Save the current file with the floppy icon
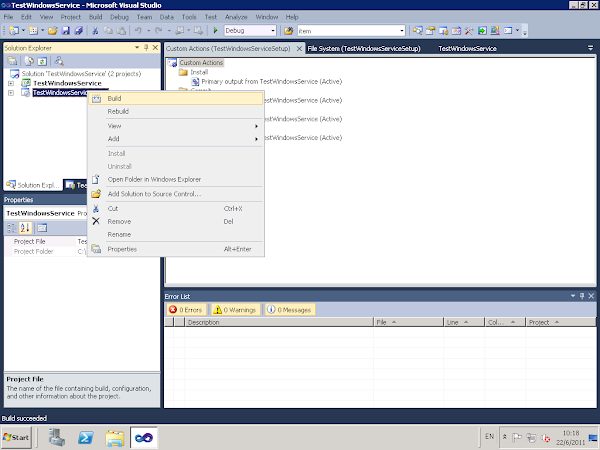Screen dimensions: 600x450 [x=66, y=30]
